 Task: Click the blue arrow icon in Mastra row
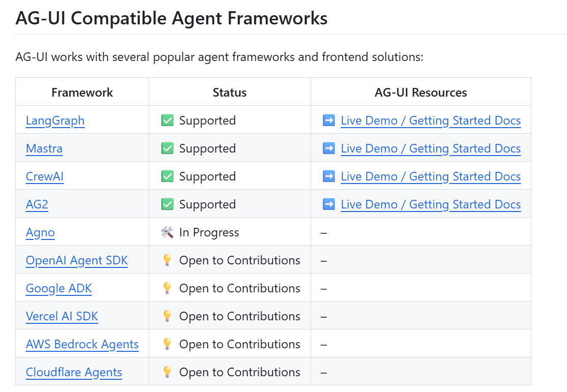(329, 148)
